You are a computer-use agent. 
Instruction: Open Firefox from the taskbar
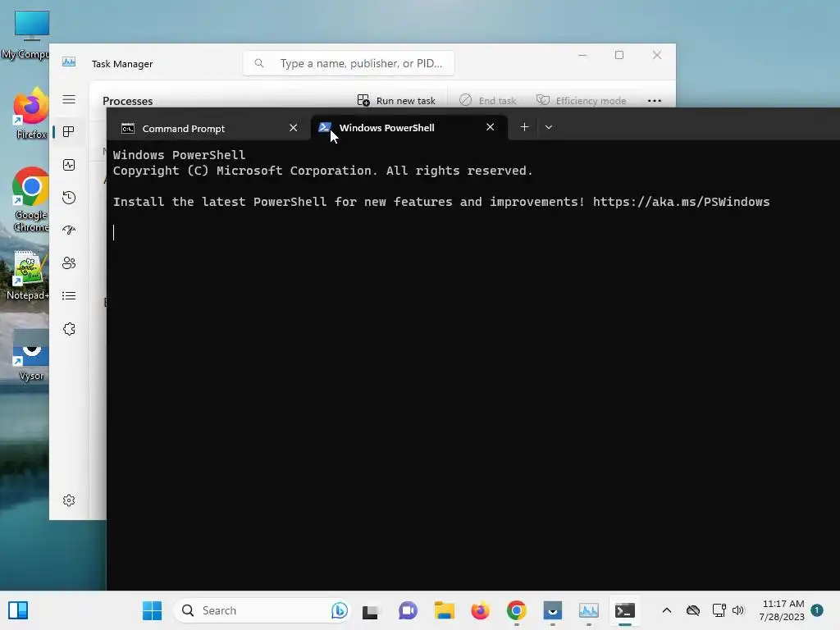click(x=480, y=610)
